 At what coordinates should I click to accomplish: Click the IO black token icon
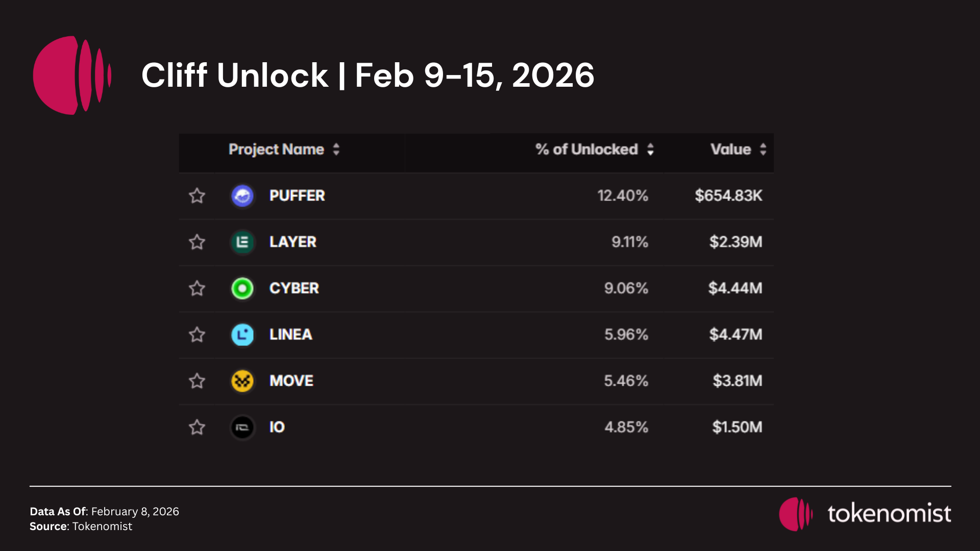[x=242, y=427]
